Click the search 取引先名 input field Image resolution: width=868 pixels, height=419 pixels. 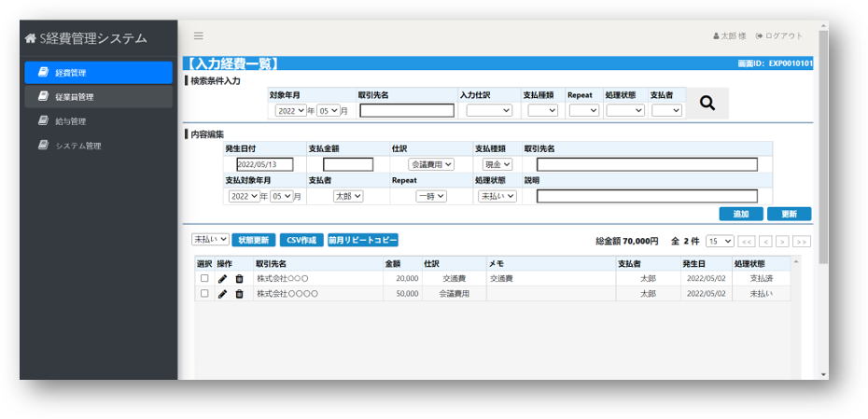(x=407, y=111)
